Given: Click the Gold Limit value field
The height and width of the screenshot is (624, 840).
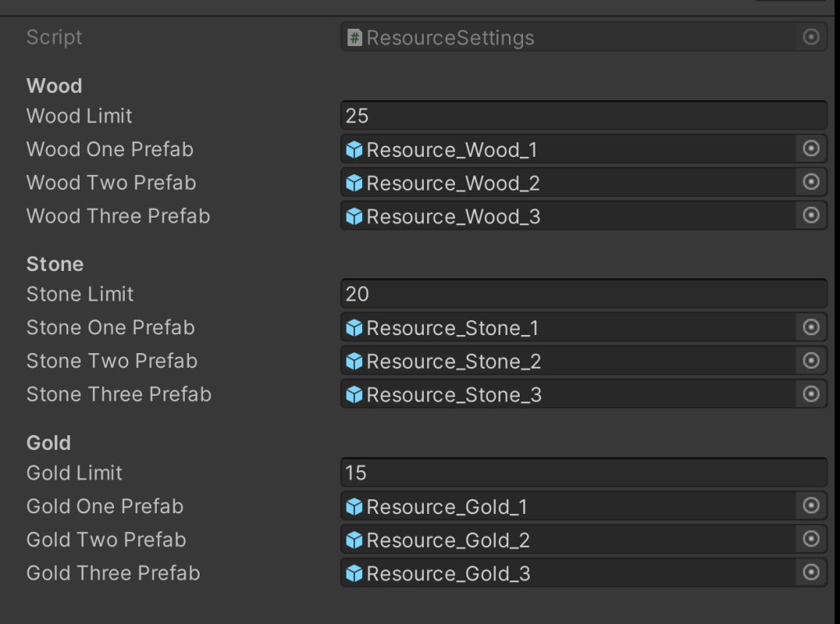Looking at the screenshot, I should pyautogui.click(x=583, y=473).
